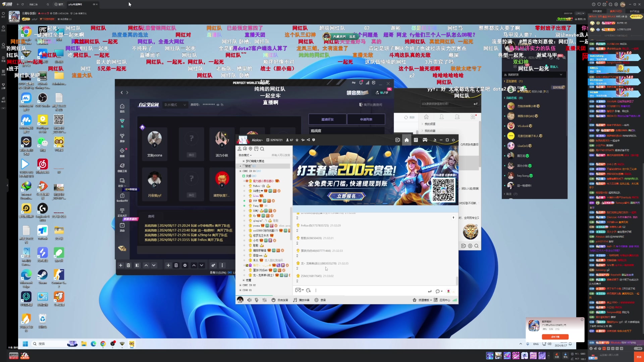
Task: Expand the CDEC IM 02 channel
Action: point(249,285)
